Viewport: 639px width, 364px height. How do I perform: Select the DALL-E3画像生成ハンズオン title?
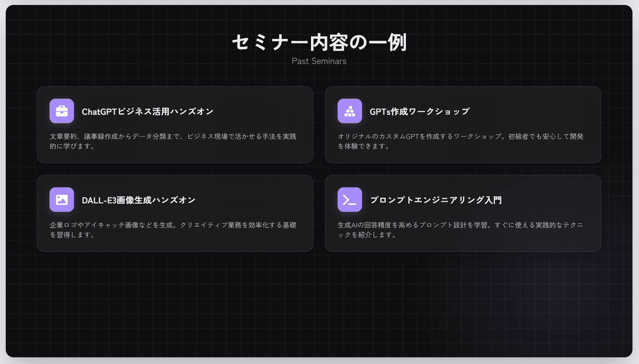(138, 200)
